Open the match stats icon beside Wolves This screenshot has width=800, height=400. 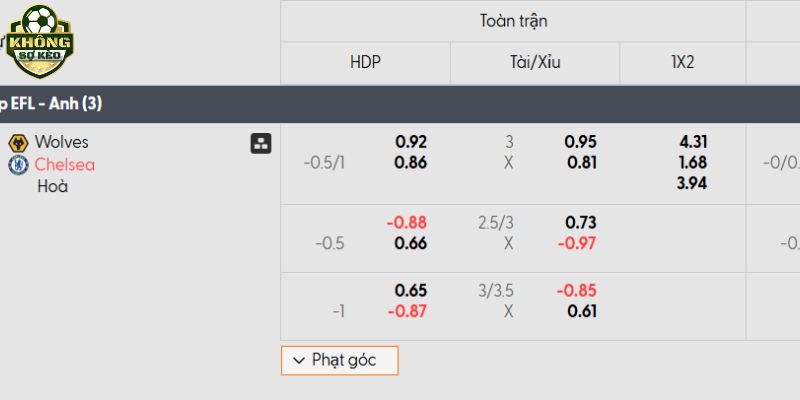260,143
